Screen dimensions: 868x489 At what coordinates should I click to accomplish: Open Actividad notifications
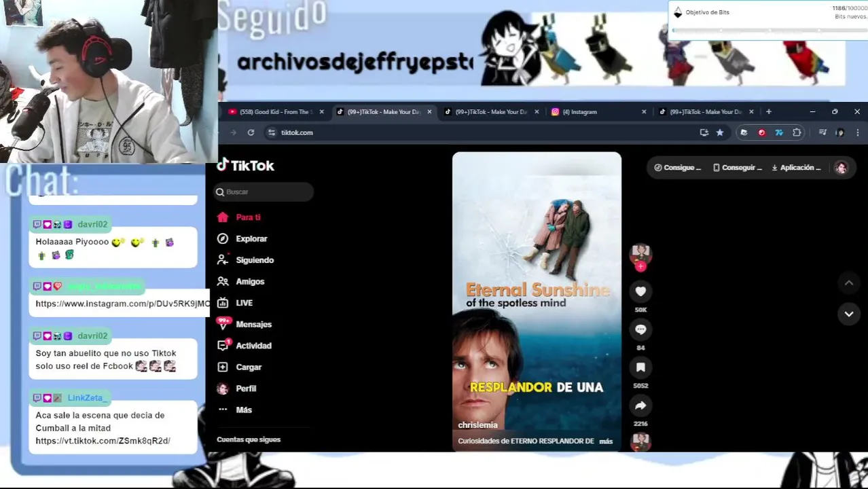pyautogui.click(x=244, y=346)
